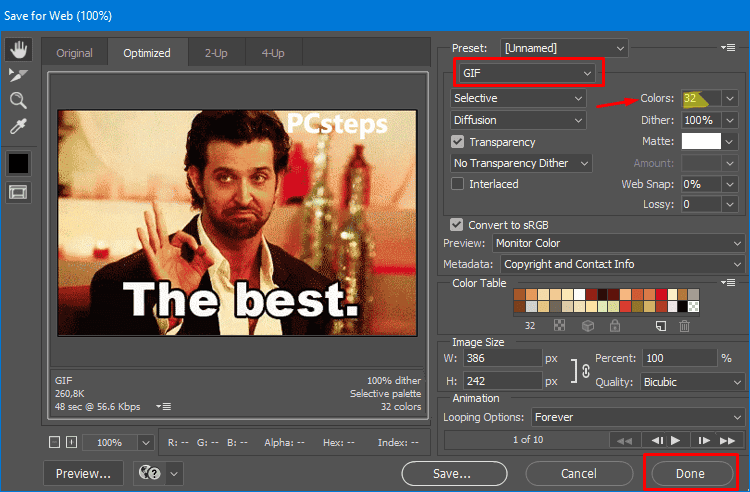
Task: Open the GIF file format dropdown
Action: [x=527, y=73]
